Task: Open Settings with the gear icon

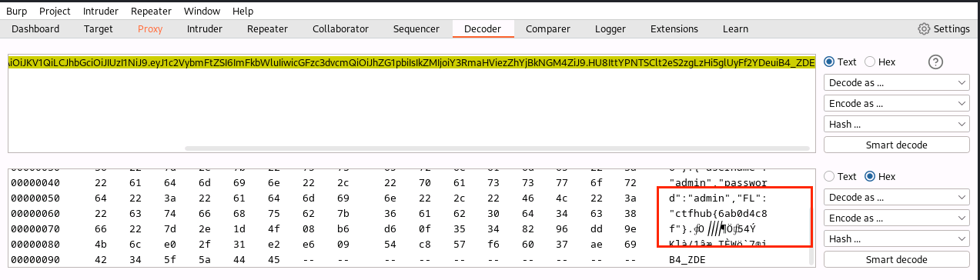Action: point(944,29)
